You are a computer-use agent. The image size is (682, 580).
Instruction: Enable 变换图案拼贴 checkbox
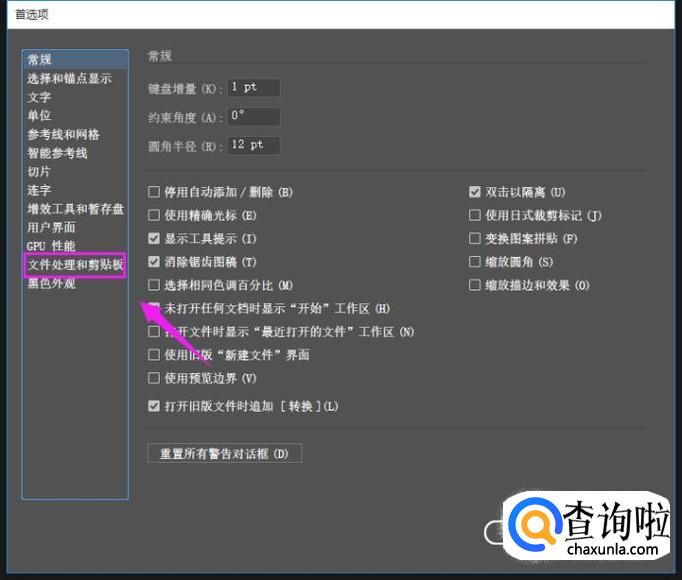[x=475, y=238]
